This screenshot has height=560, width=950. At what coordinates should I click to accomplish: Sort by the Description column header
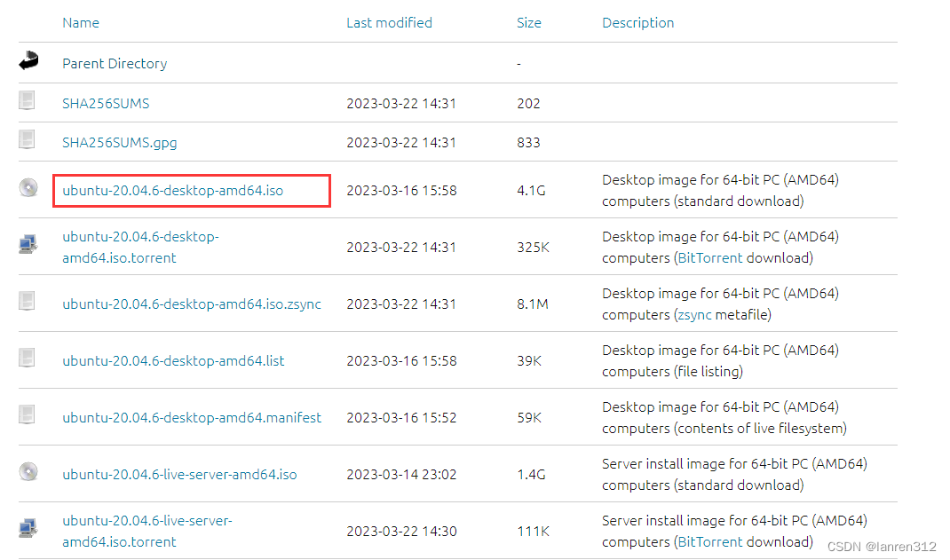point(638,23)
